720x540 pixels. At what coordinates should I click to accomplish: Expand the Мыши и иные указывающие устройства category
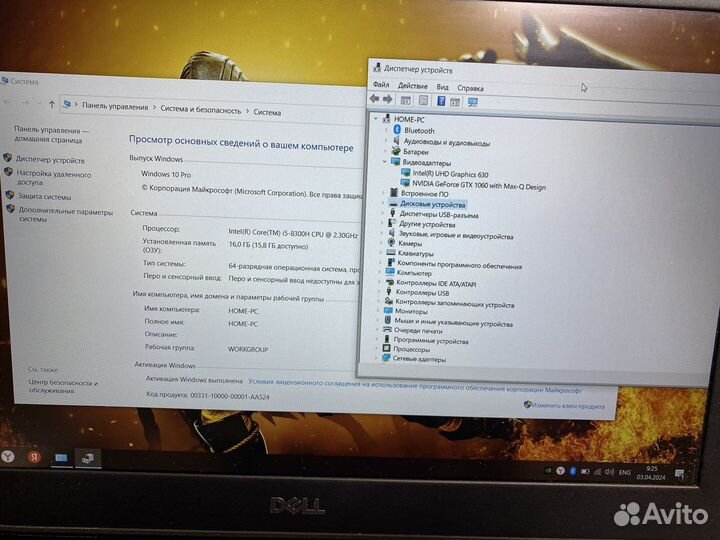tap(378, 320)
